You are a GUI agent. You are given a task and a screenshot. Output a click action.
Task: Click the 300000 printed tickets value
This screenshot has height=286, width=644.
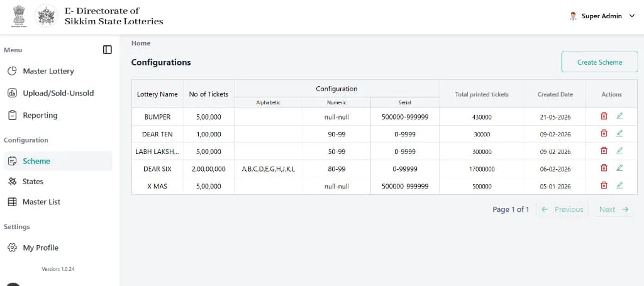[482, 151]
